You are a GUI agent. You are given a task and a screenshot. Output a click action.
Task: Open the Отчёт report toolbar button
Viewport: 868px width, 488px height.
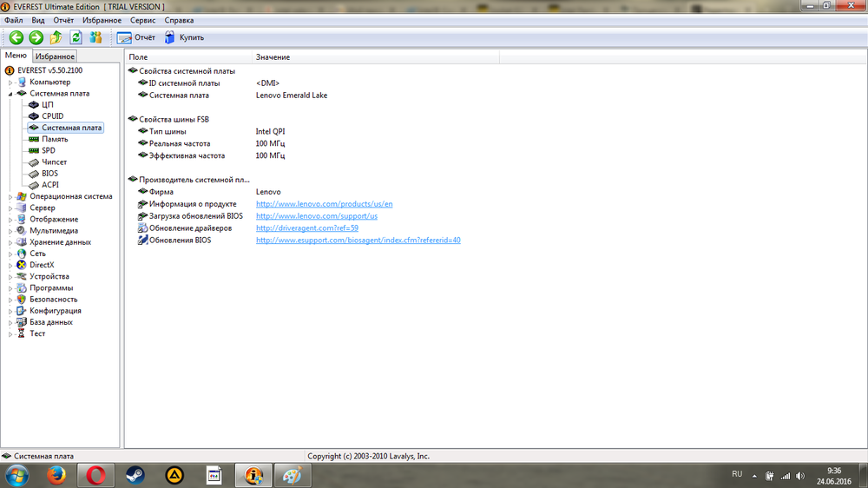[136, 37]
